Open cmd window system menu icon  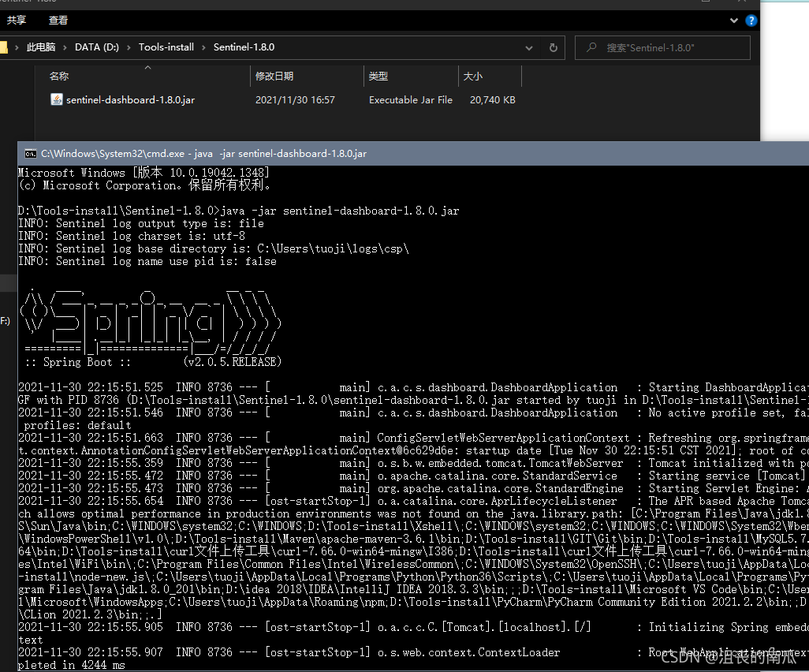[x=31, y=154]
